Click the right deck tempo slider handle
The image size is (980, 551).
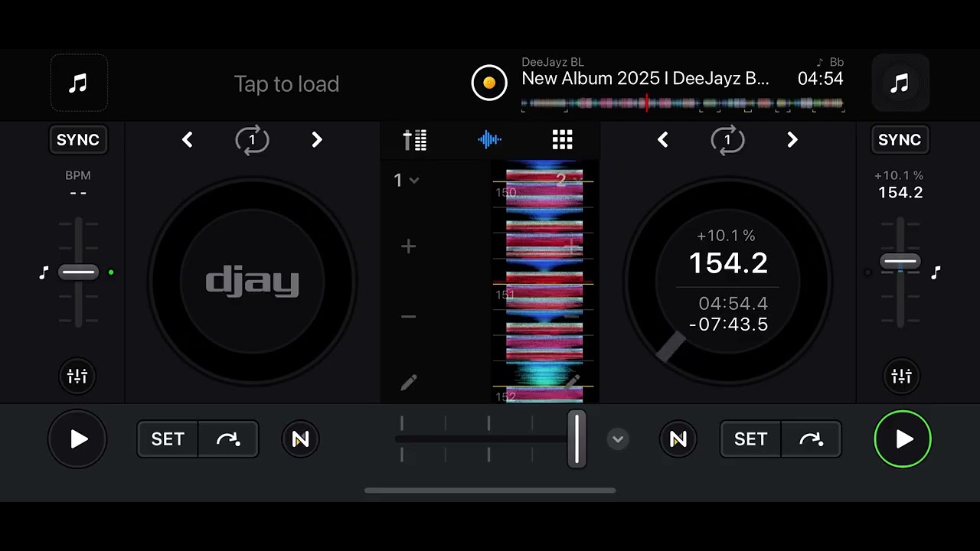click(x=900, y=262)
